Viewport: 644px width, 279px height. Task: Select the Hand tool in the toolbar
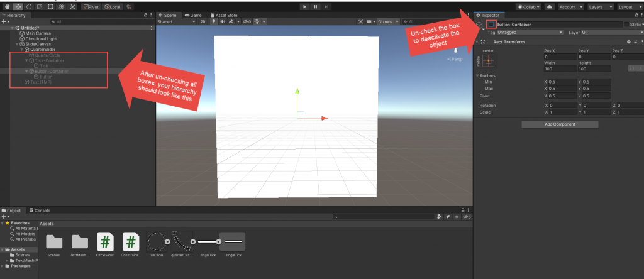click(x=7, y=7)
